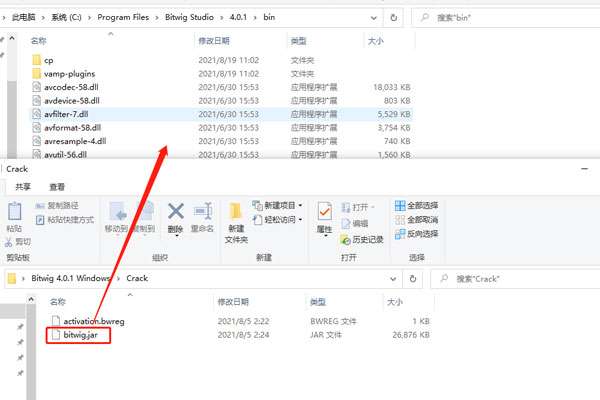Click the New folder (新建文件夹) icon
Viewport: 600px width, 400px height.
pyautogui.click(x=236, y=211)
